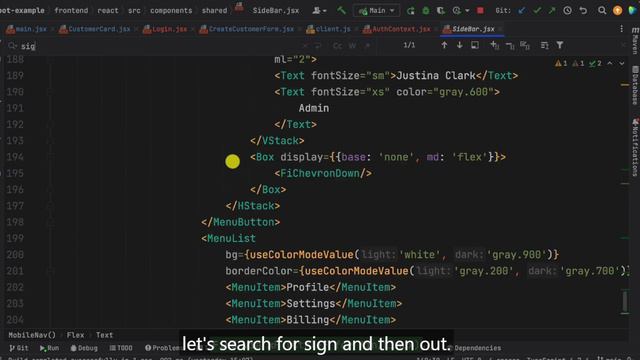Click the Flex breadcrumb
The height and width of the screenshot is (360, 640).
coord(76,335)
